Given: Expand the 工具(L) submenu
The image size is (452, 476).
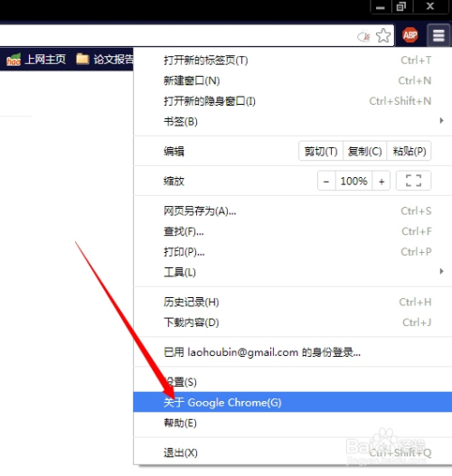Looking at the screenshot, I should point(293,272).
